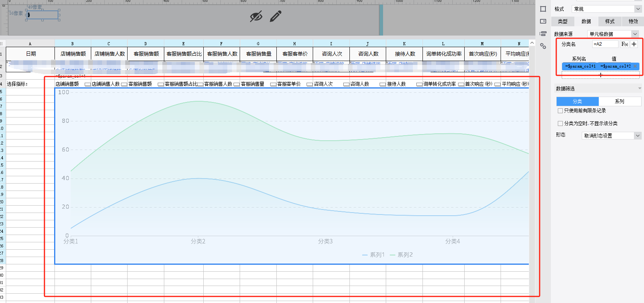This screenshot has width=644, height=303.
Task: Click the 分类3 axis label in chart
Action: [x=325, y=241]
